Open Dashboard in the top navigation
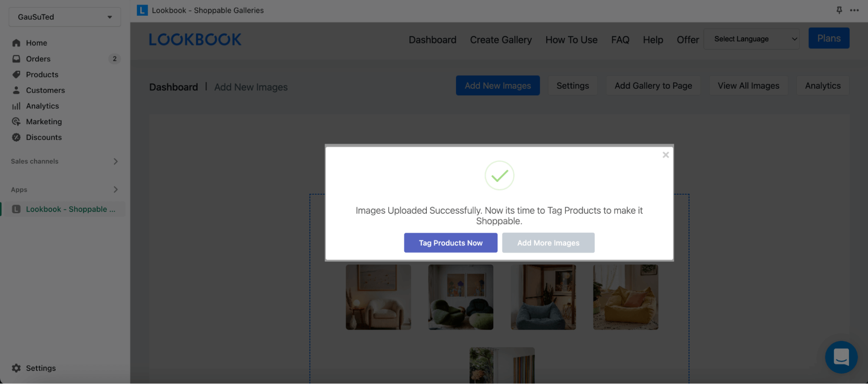Viewport: 868px width, 384px height. pos(432,40)
